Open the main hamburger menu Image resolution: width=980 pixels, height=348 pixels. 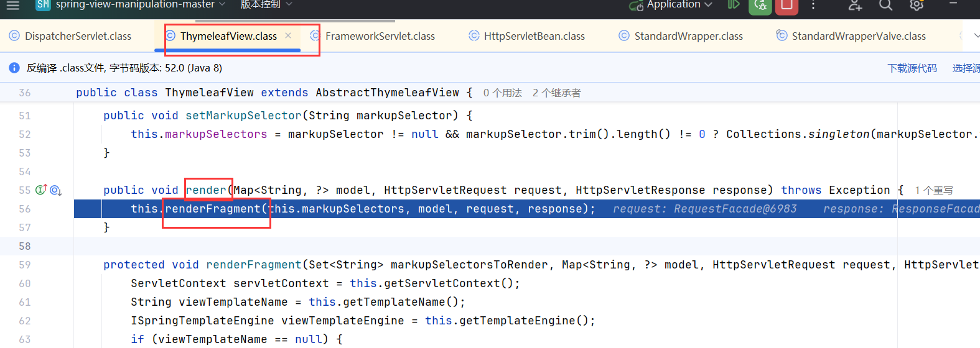tap(13, 6)
